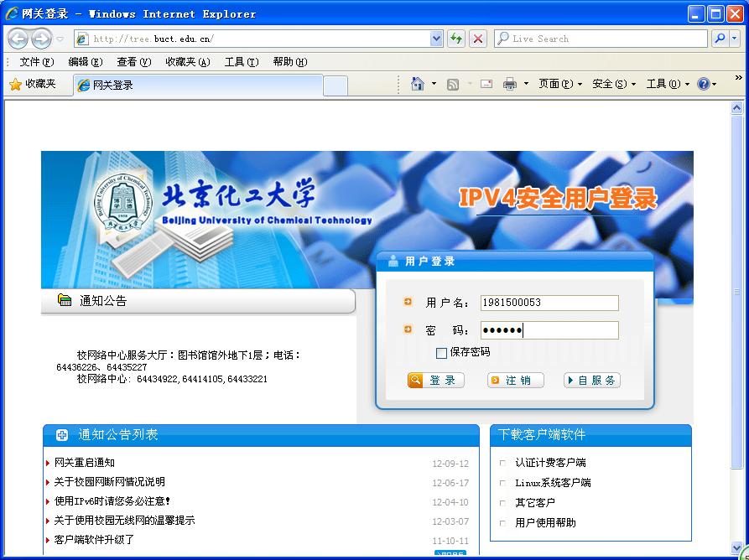The height and width of the screenshot is (560, 749).
Task: Click the Home page icon
Action: 418,84
